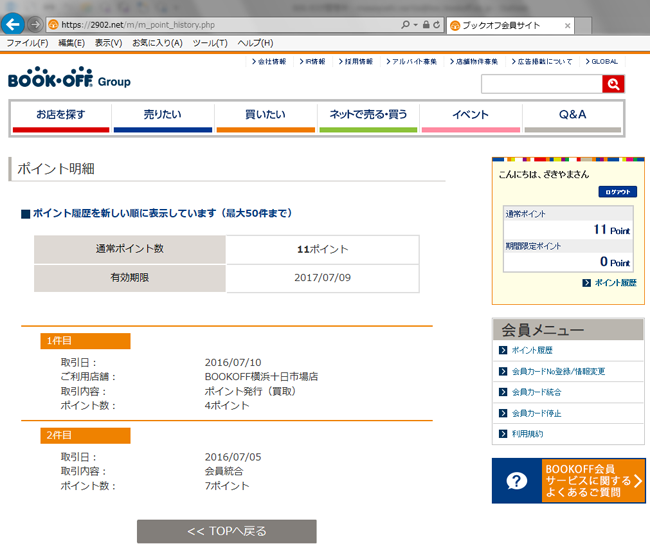Click the site favicon in address bar

coord(53,25)
